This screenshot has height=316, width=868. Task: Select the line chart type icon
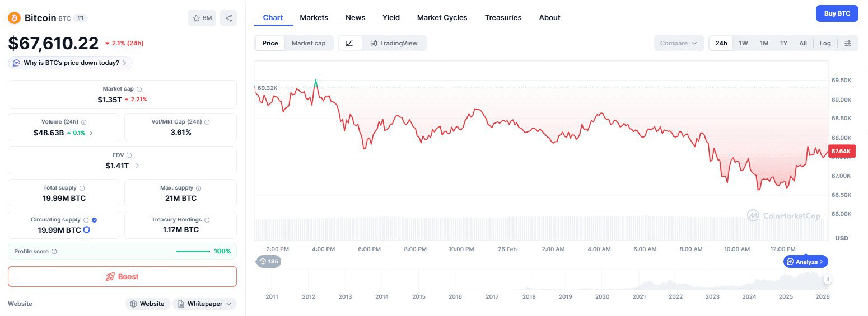[x=349, y=43]
